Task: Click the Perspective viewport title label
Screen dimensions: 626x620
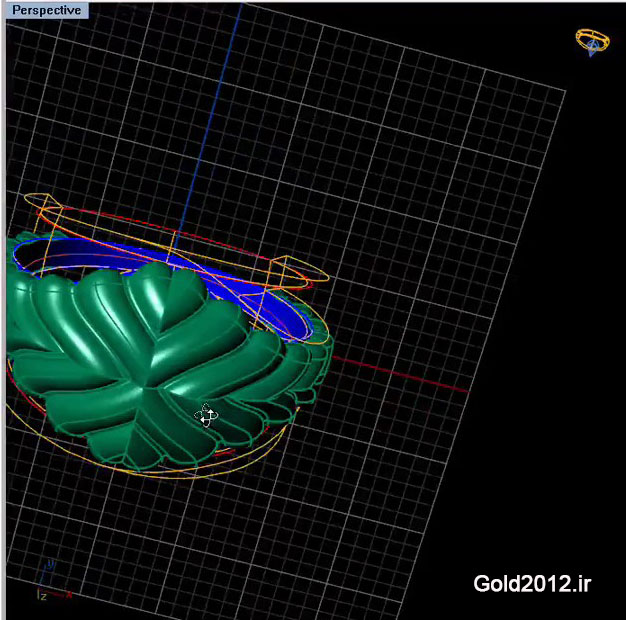Action: click(46, 10)
